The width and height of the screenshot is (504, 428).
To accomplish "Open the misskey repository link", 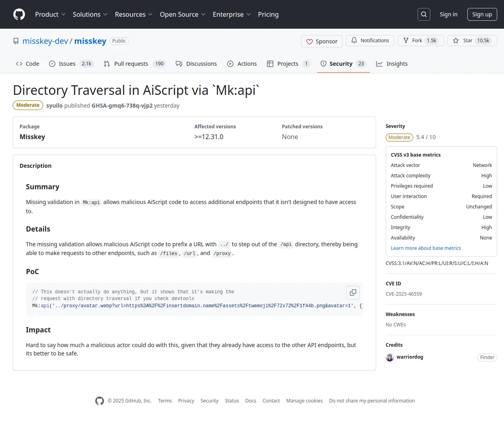I will tap(90, 41).
